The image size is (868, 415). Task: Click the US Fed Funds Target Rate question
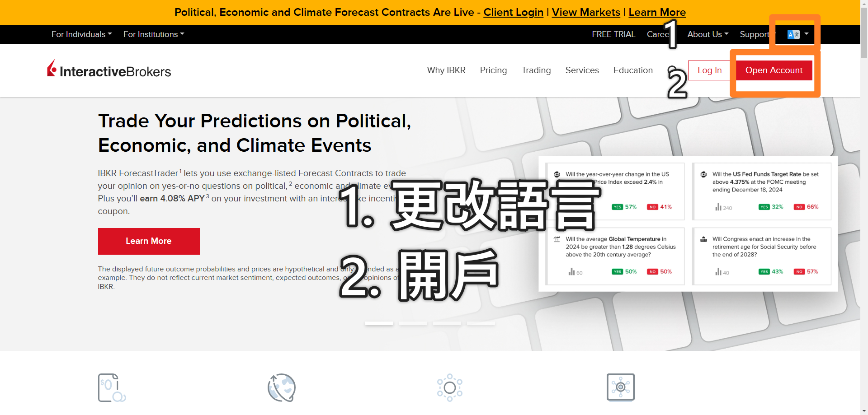(x=766, y=182)
